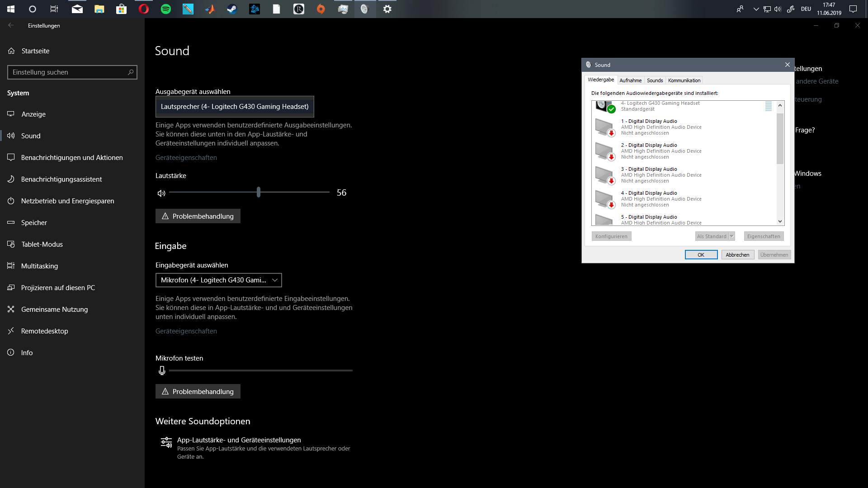This screenshot has width=868, height=488.
Task: Switch the DEU input language indicator
Action: [x=806, y=9]
